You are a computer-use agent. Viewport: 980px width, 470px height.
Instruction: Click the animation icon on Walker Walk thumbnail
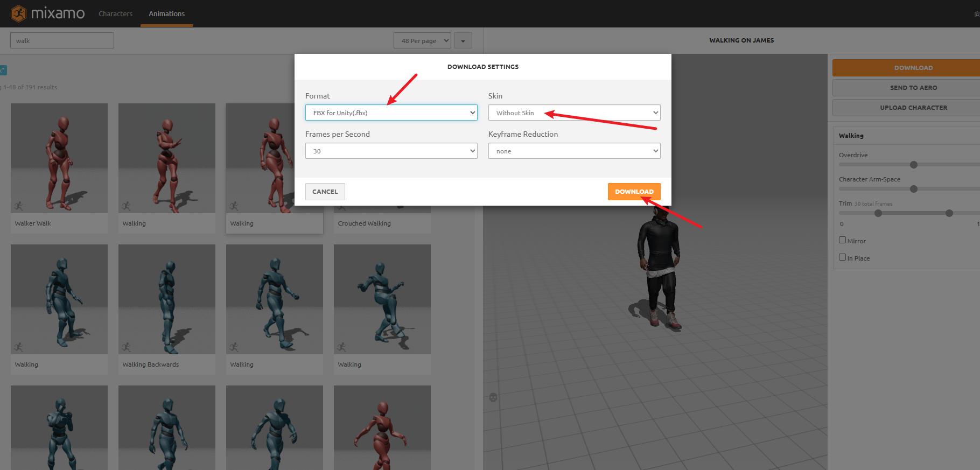(x=18, y=206)
